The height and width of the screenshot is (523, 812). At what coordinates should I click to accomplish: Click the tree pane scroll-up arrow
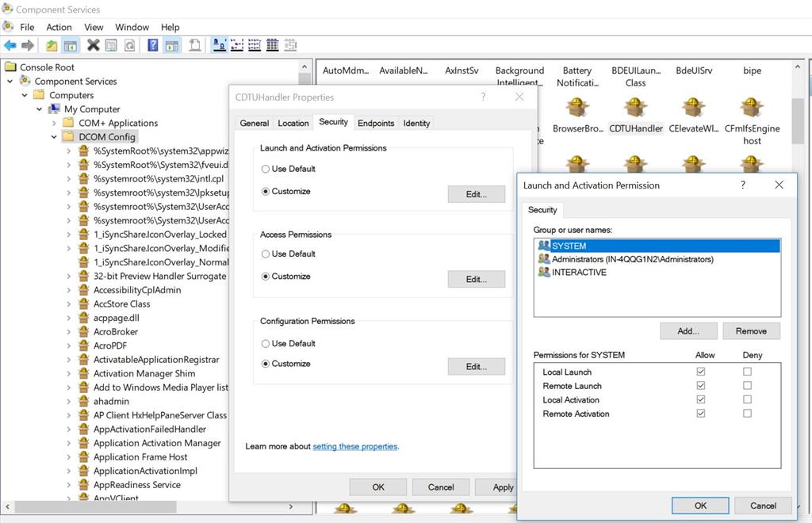click(304, 67)
